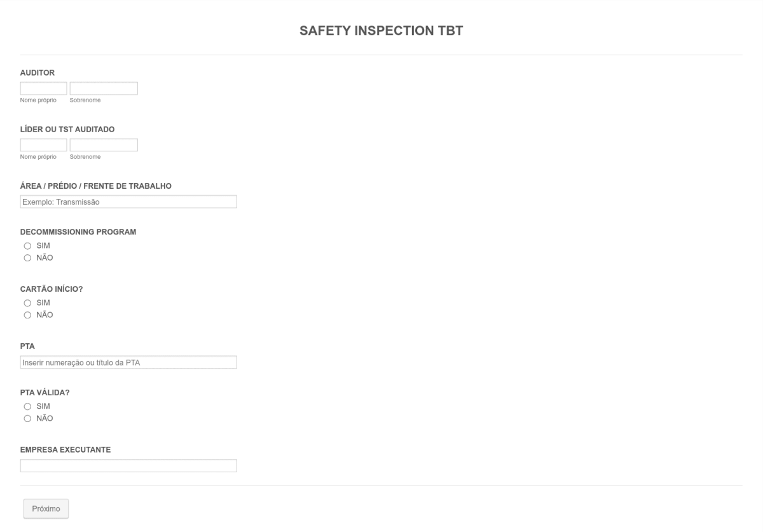Mark SIM under CARTÃO INÍCIO?
Screen dimensions: 763x532
tap(27, 303)
